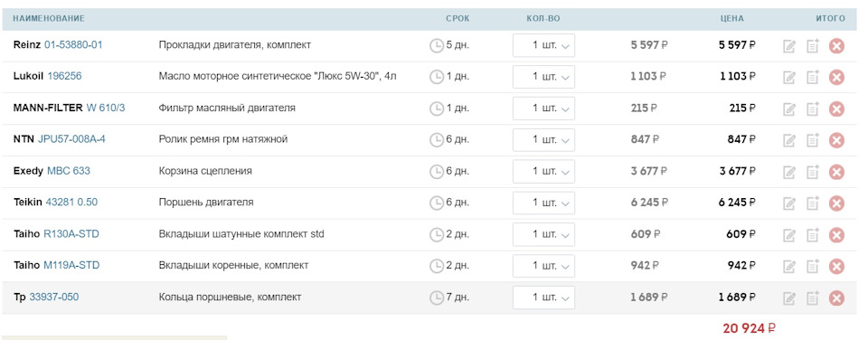Open quantity dropdown for Tp piston rings
The width and height of the screenshot is (868, 340).
543,297
